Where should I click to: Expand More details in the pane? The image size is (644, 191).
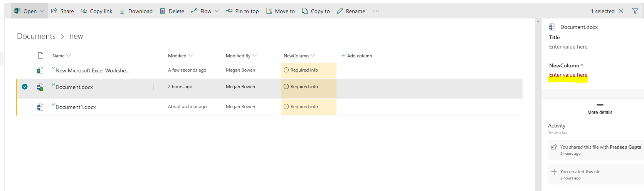click(600, 109)
